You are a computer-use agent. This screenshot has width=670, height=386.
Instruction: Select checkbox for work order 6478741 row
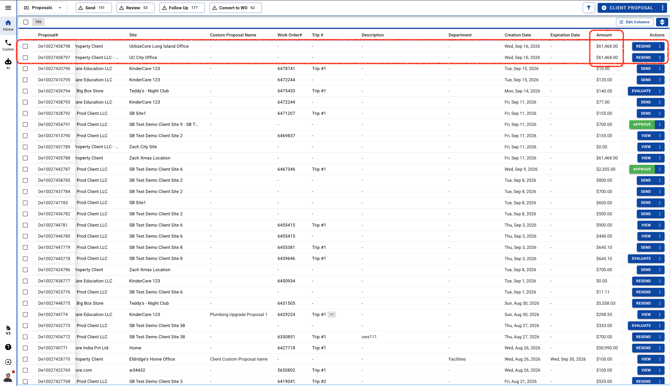[25, 68]
